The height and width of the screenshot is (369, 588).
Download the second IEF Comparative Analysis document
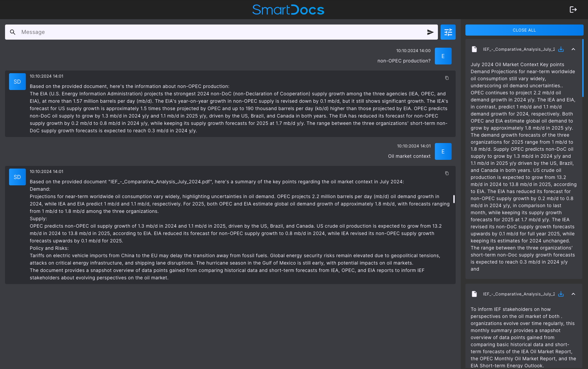tap(561, 294)
